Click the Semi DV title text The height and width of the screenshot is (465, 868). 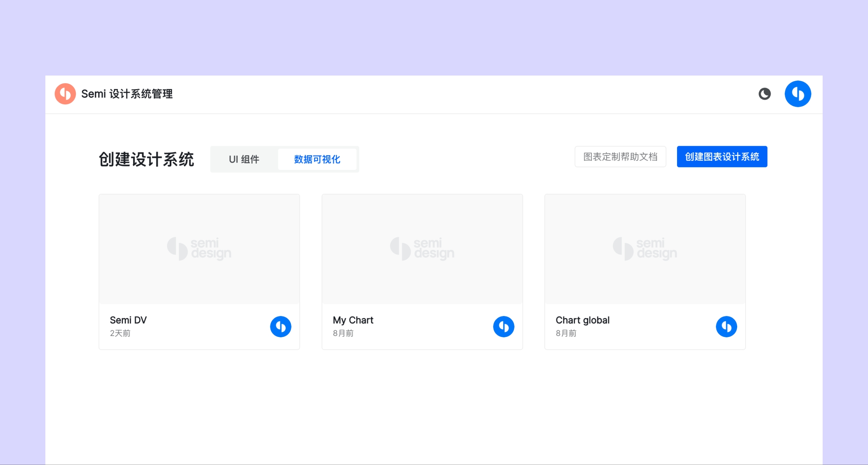pos(128,320)
